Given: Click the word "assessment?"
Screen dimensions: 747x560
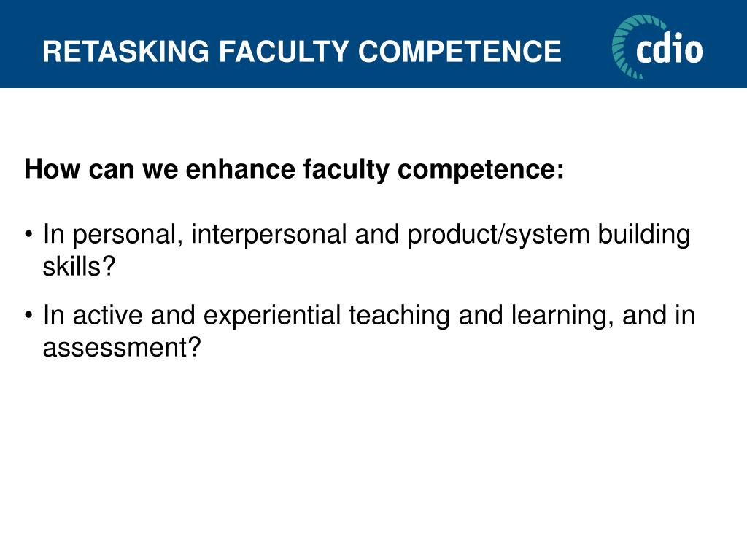Looking at the screenshot, I should [122, 348].
